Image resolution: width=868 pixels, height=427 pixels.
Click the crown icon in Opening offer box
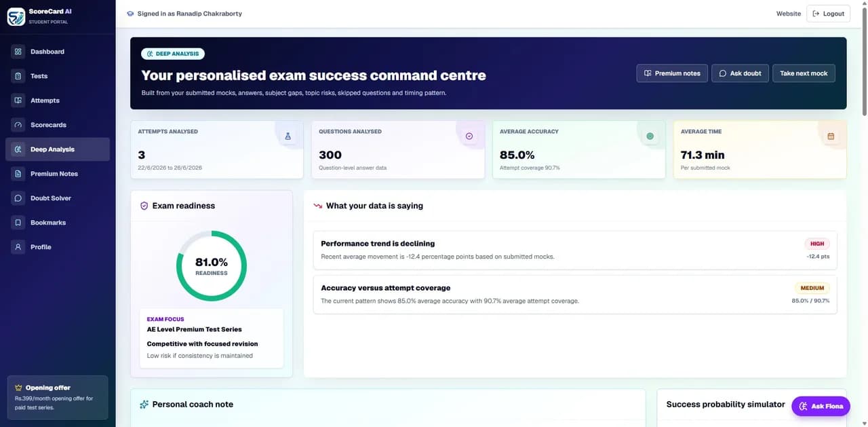pyautogui.click(x=18, y=388)
